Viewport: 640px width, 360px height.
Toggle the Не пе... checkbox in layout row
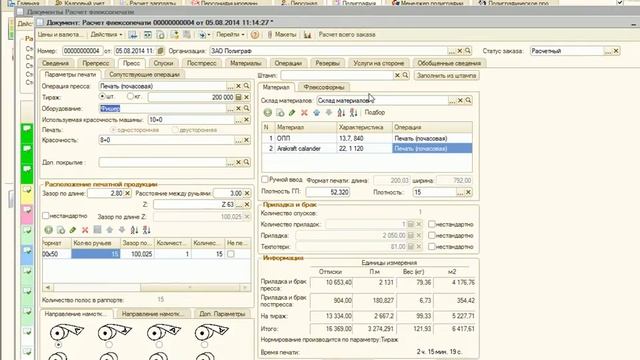coord(231,254)
